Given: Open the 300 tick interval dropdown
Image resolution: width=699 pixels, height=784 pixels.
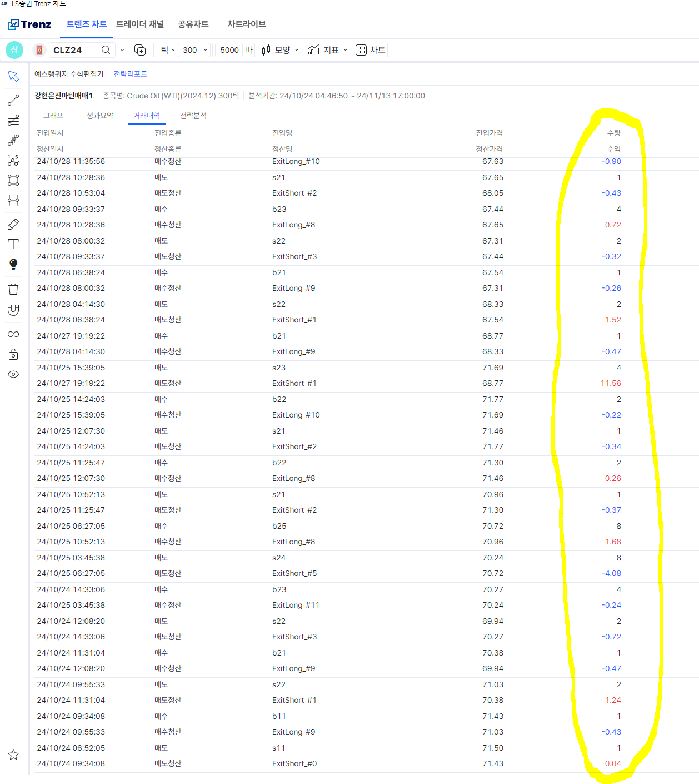Looking at the screenshot, I should click(x=196, y=50).
